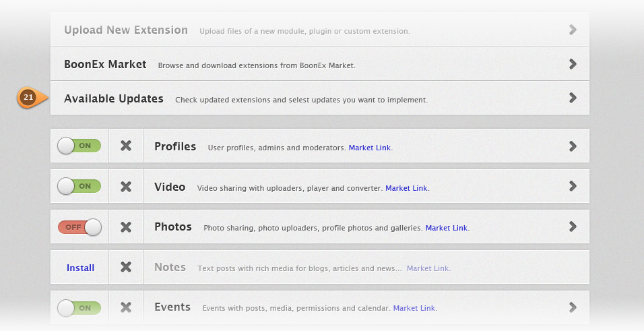Remove the Video extension via X icon
Image resolution: width=644 pixels, height=331 pixels.
click(x=126, y=186)
